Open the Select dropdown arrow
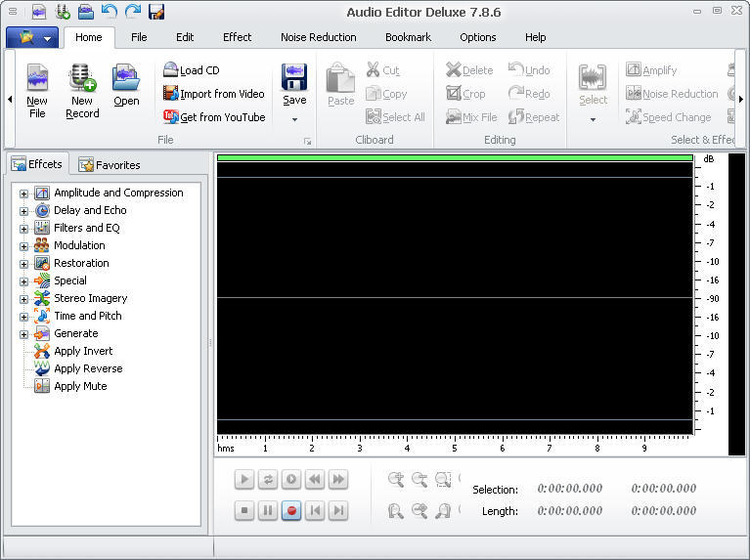750x560 pixels. tap(594, 119)
